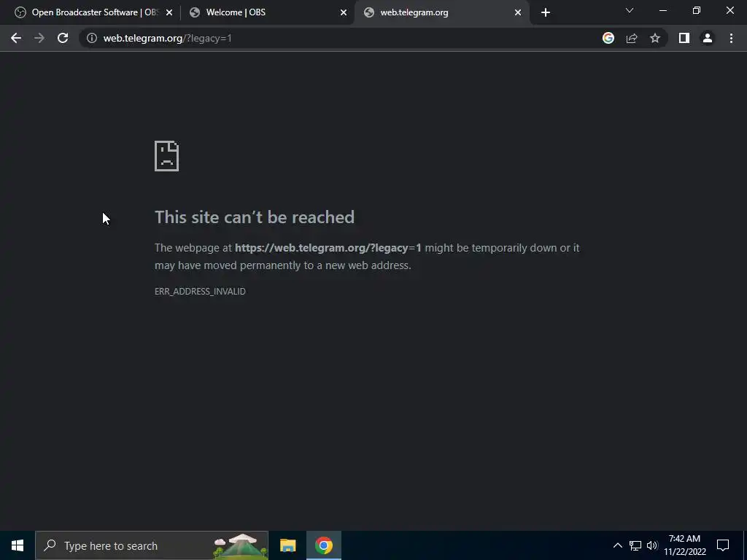747x560 pixels.
Task: Bookmark this tab with the star icon
Action: click(655, 38)
